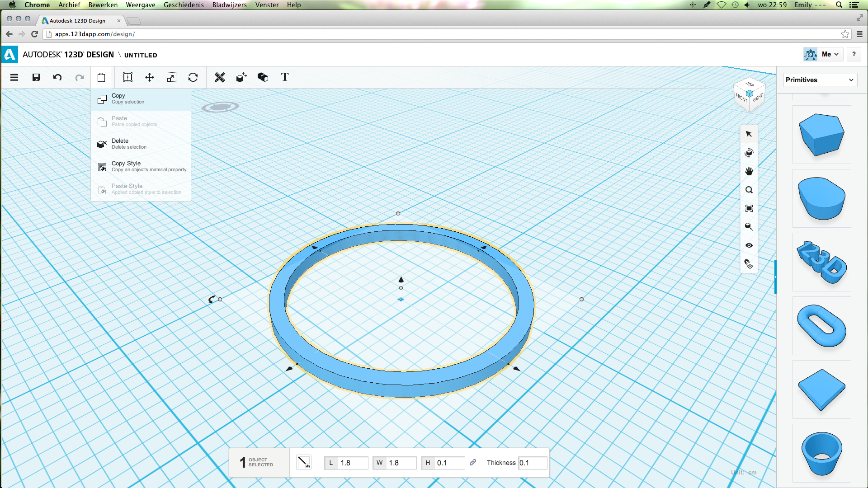
Task: Click the Add shape tool icon
Action: pos(241,77)
